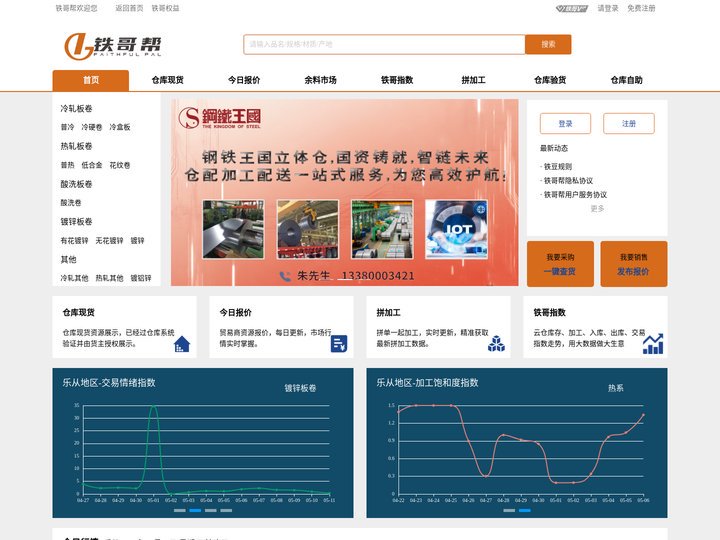Viewport: 720px width, 540px height.
Task: Click the IOT image on the banner
Action: coord(456,229)
